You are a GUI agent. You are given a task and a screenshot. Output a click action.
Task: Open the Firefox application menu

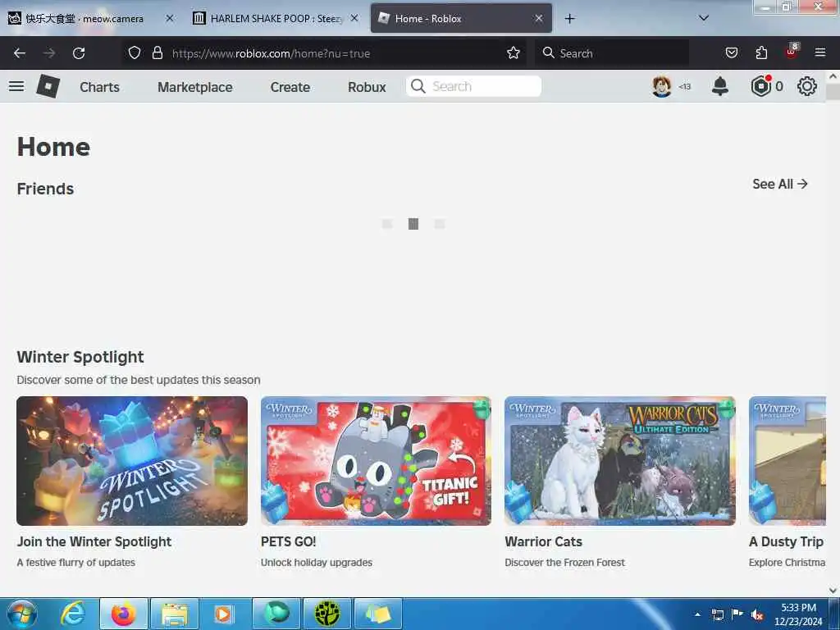click(820, 53)
